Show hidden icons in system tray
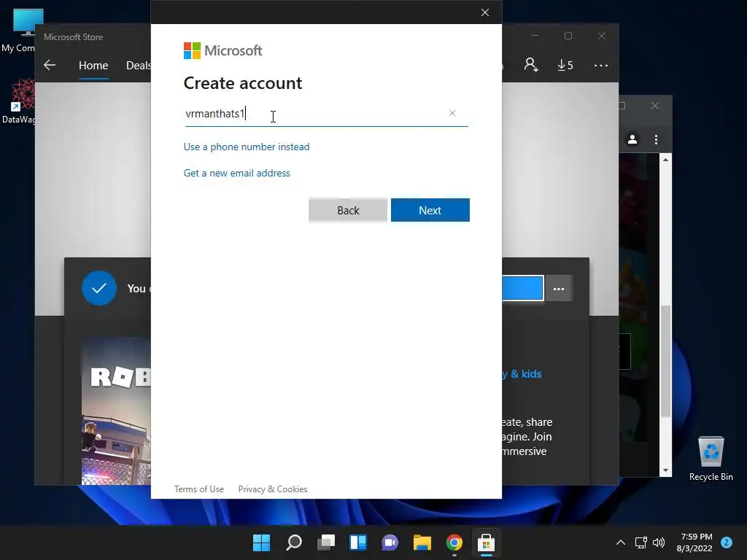747x560 pixels. tap(620, 542)
